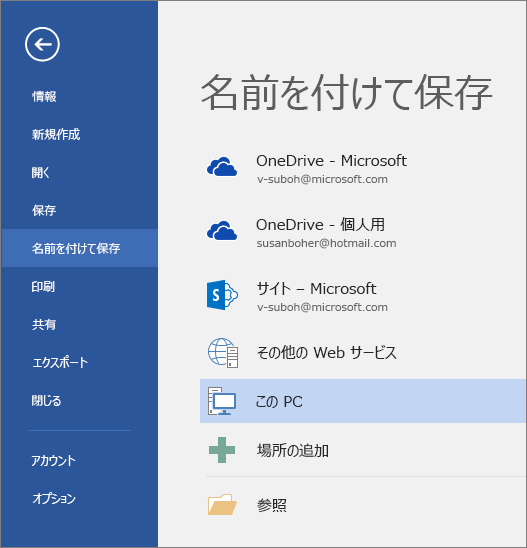Click the folder icon for 参照

point(222,504)
